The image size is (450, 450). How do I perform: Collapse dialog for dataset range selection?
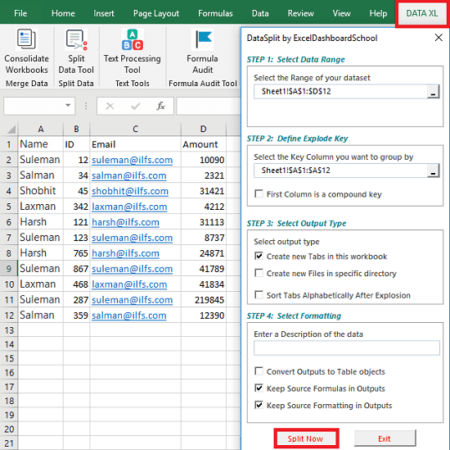point(433,92)
